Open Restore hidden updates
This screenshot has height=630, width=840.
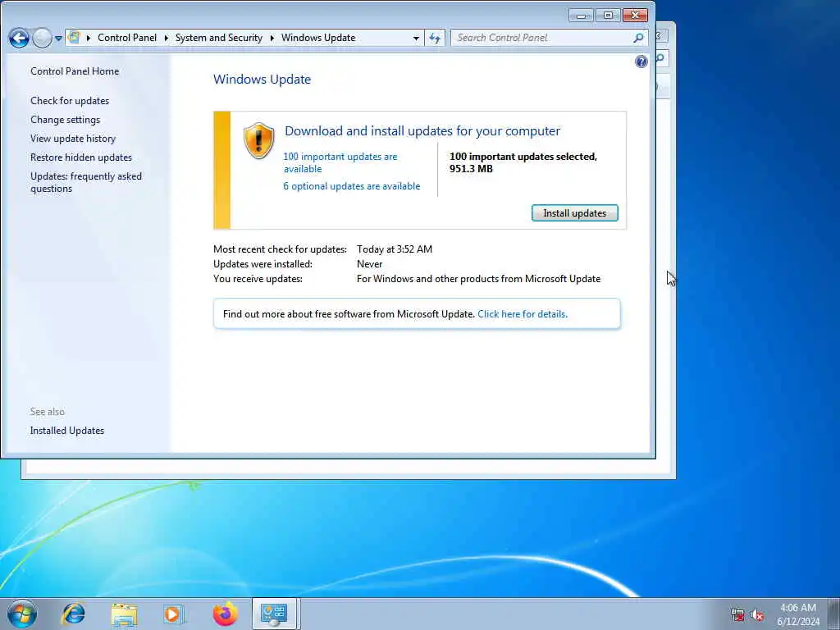coord(81,157)
